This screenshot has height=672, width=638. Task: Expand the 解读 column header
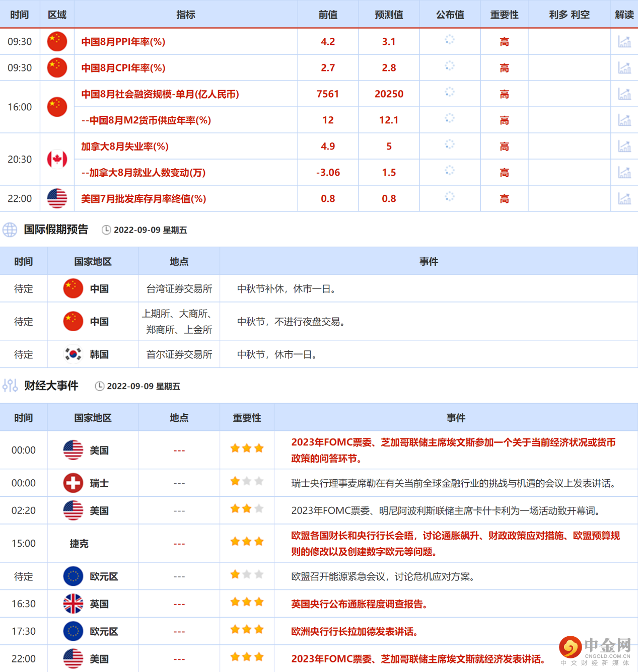624,15
